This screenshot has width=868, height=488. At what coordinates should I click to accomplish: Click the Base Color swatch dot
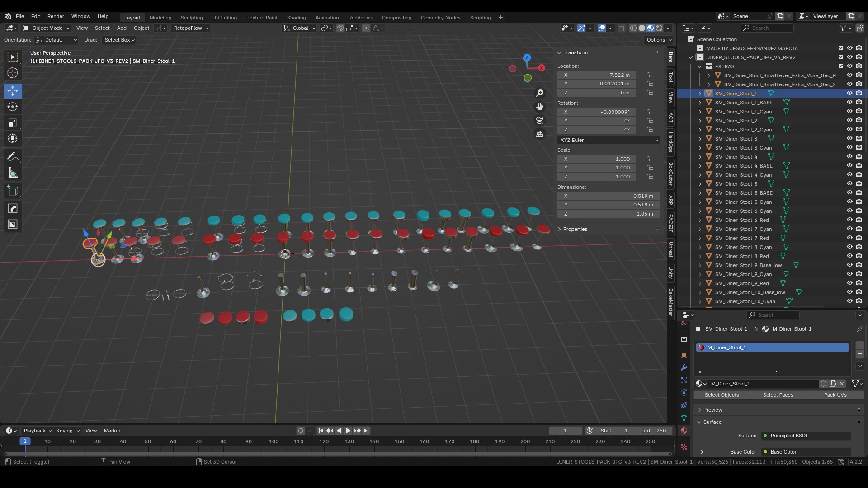point(765,452)
